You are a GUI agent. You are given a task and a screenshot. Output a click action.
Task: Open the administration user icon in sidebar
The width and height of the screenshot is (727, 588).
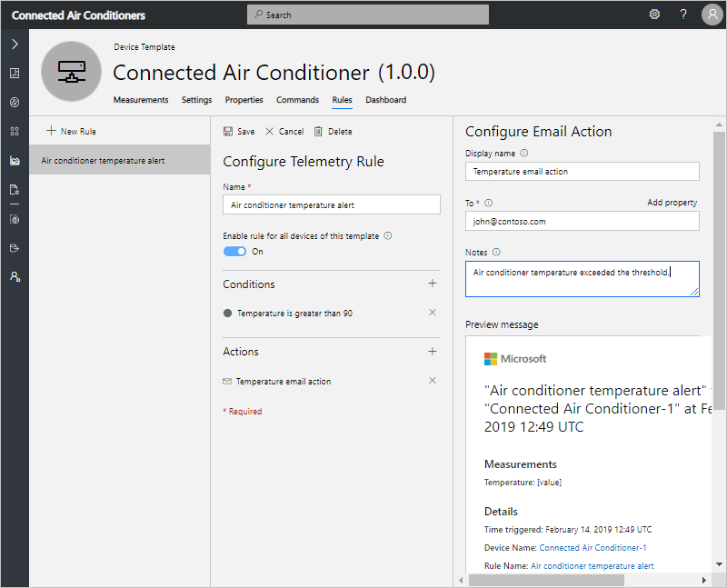click(x=15, y=277)
